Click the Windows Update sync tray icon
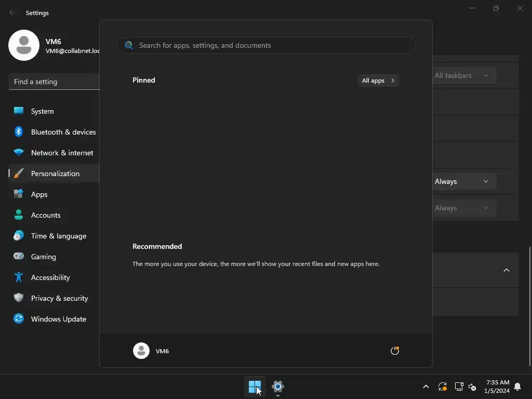This screenshot has width=532, height=399. point(443,387)
